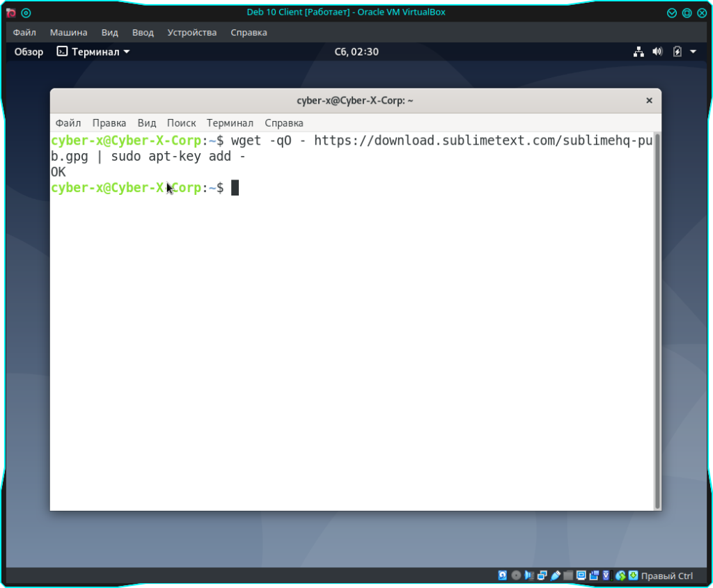Open the USB devices status icon

[555, 575]
